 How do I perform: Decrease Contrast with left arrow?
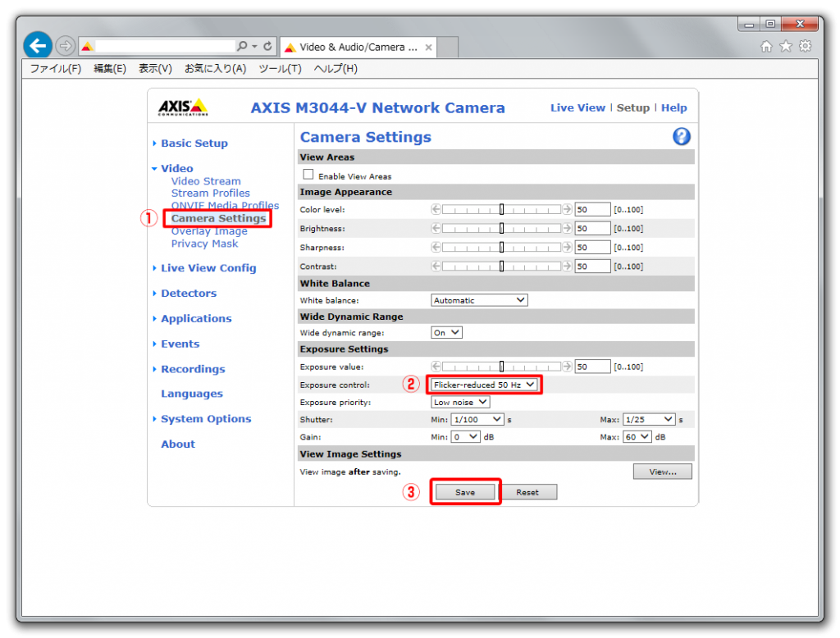click(436, 266)
